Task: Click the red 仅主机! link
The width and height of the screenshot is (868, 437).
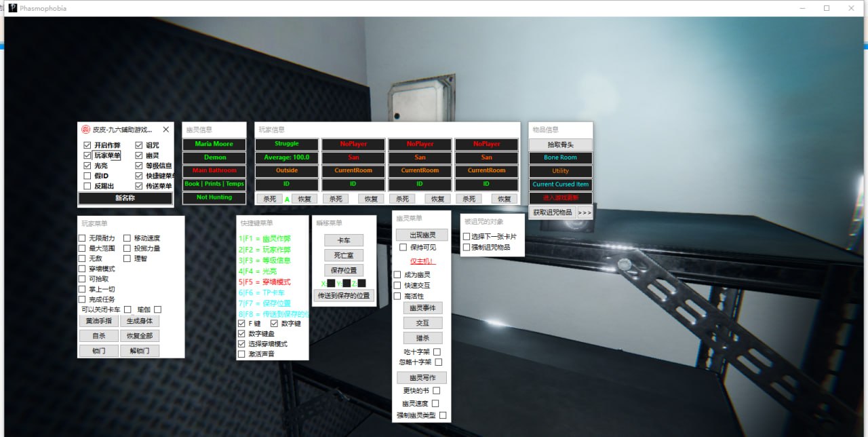Action: (x=422, y=261)
